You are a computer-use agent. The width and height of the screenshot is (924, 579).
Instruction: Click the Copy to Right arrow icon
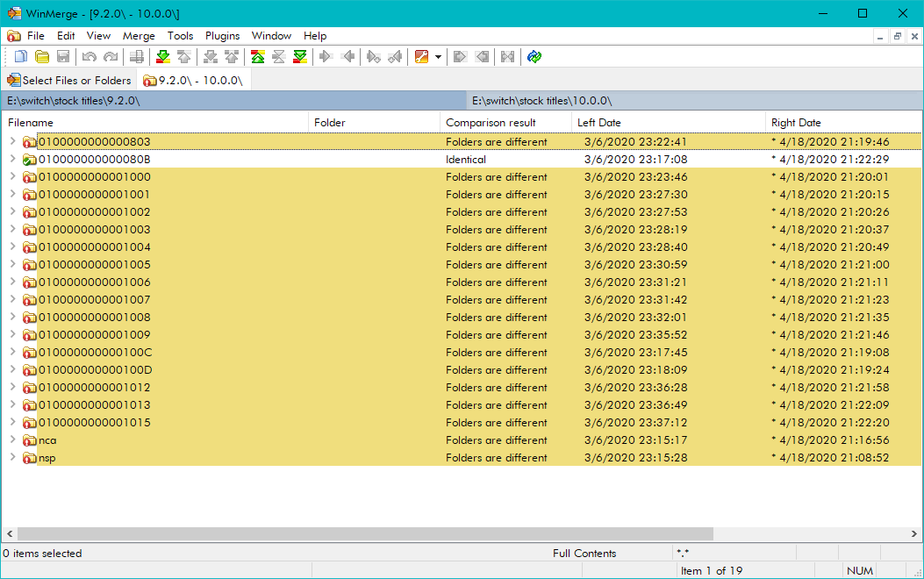[326, 56]
